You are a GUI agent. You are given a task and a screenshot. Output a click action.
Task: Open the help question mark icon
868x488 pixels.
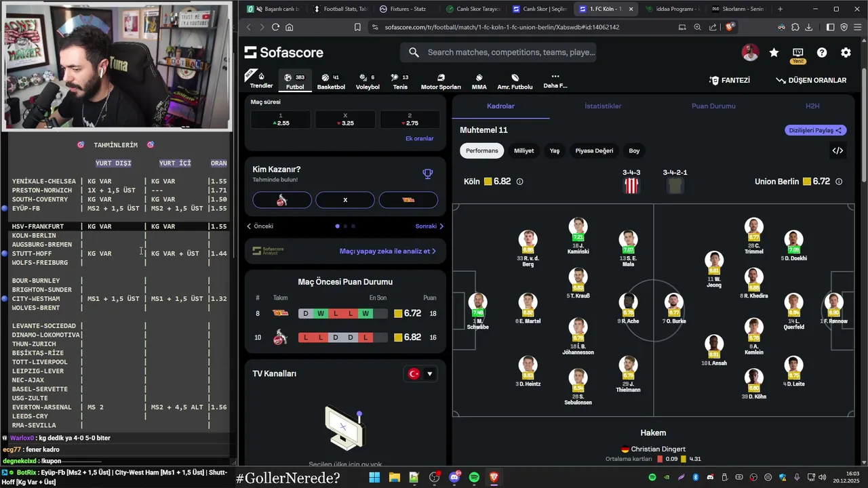click(822, 52)
